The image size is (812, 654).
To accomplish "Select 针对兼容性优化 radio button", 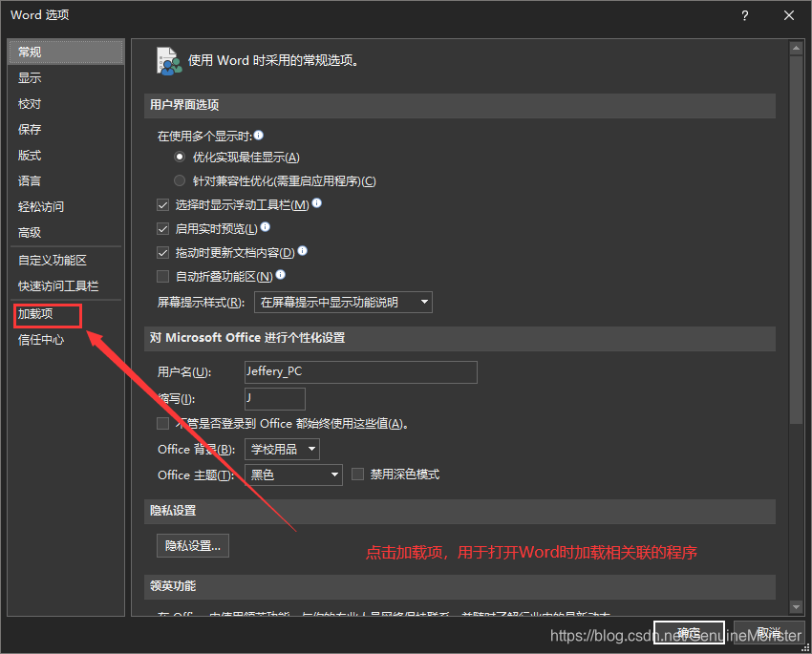I will point(180,180).
